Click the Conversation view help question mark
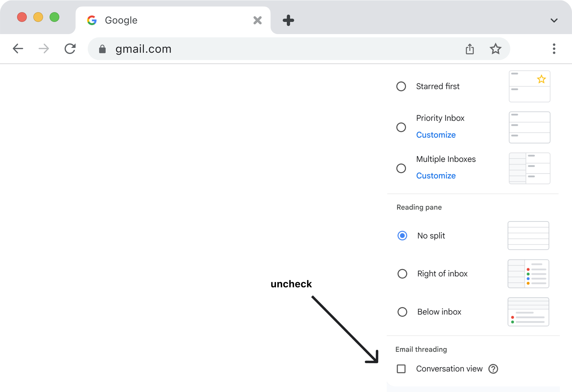This screenshot has width=572, height=392. (x=493, y=369)
